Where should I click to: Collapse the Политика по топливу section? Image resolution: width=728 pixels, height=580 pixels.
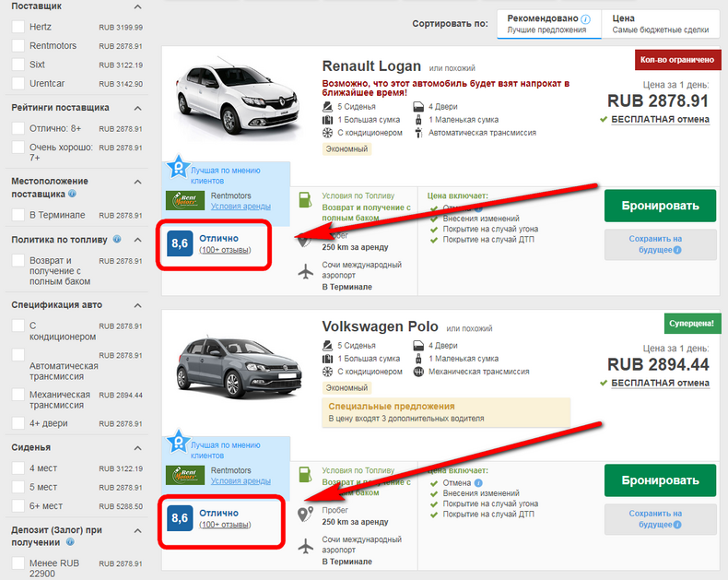pos(137,240)
